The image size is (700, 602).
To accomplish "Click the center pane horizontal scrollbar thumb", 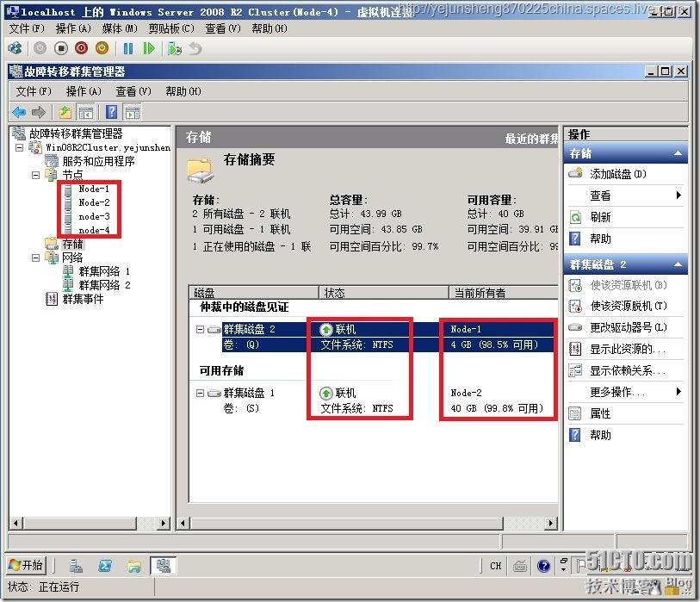I will pyautogui.click(x=346, y=523).
